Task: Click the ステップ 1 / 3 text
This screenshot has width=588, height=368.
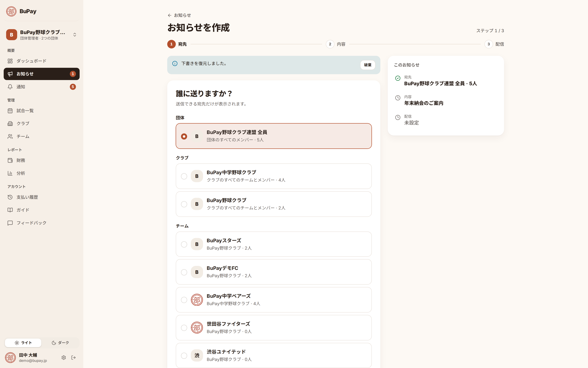Action: point(490,31)
